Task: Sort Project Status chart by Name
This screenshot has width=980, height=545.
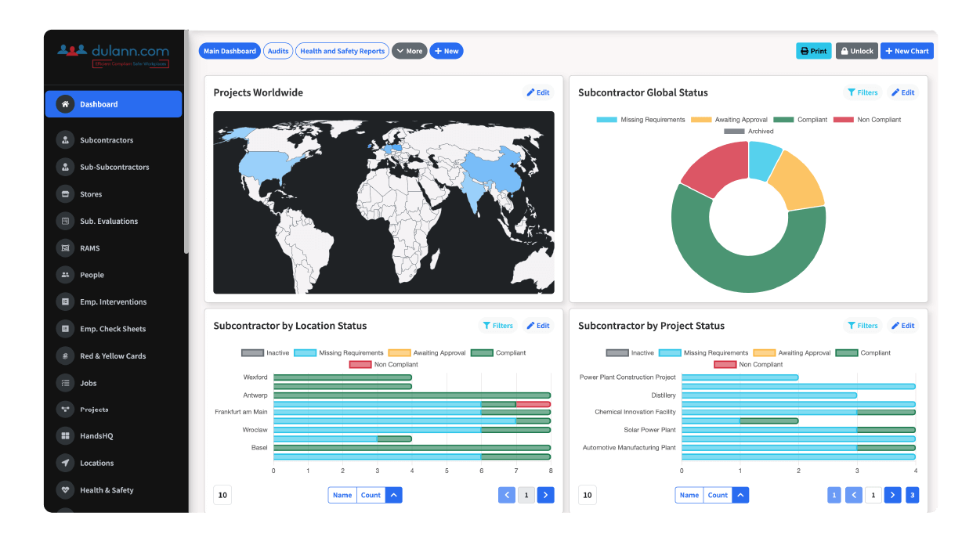Action: 689,495
